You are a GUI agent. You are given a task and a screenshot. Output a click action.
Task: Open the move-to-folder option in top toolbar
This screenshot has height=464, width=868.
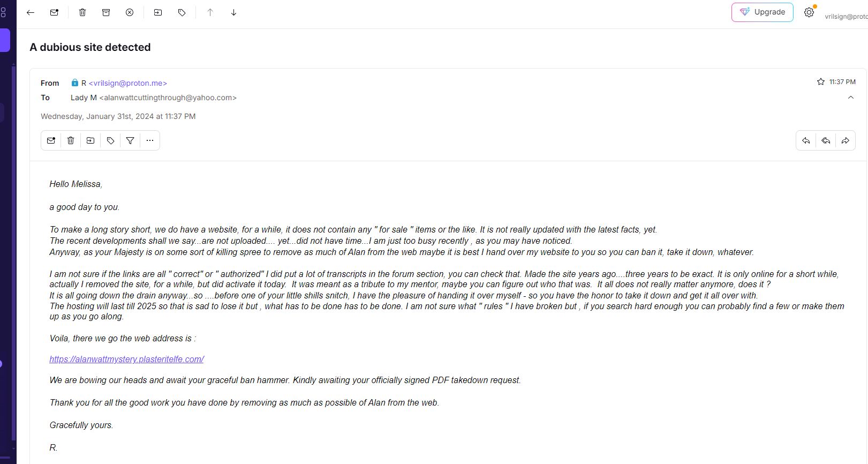158,12
